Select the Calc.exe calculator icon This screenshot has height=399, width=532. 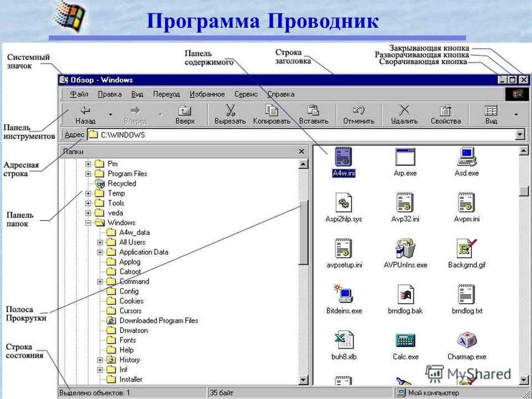(x=405, y=341)
